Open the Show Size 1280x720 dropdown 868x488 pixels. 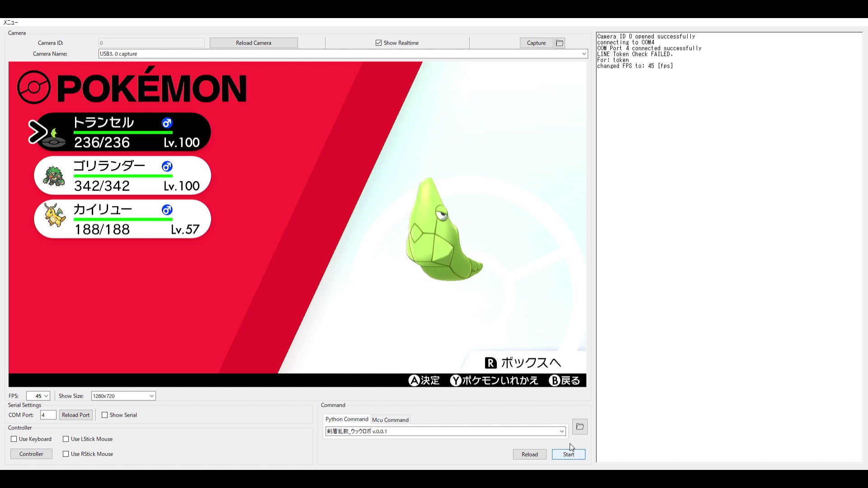coord(151,396)
